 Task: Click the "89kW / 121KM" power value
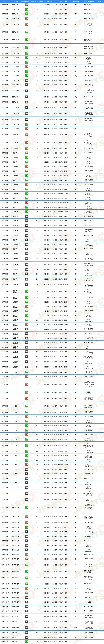click(x=63, y=439)
